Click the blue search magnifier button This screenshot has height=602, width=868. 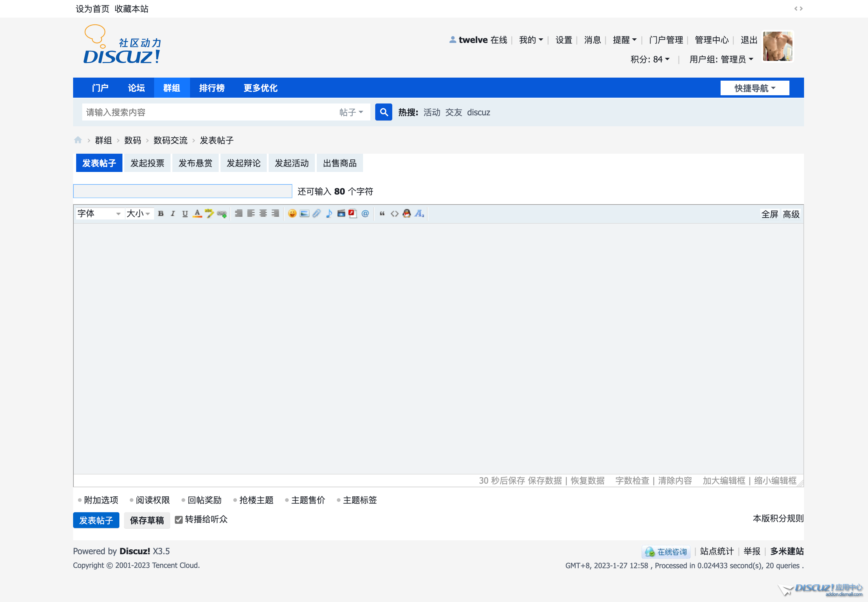(x=383, y=112)
